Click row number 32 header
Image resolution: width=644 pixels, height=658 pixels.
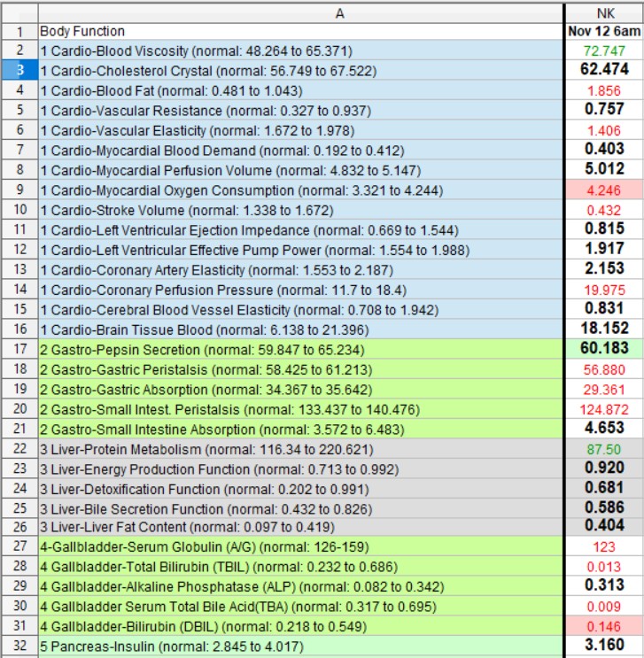coord(19,646)
